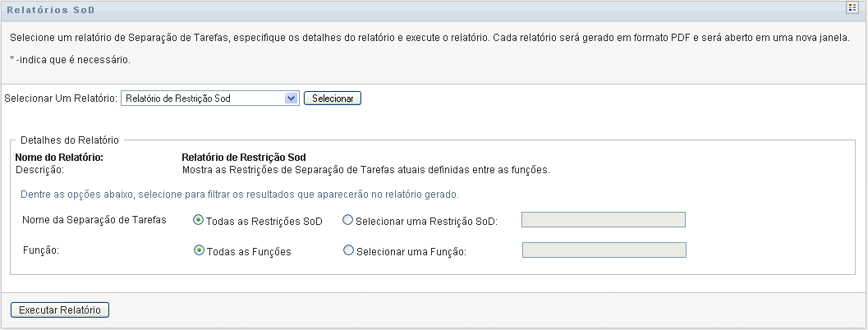868x330 pixels.
Task: Click the blue filter instructions text
Action: point(237,195)
